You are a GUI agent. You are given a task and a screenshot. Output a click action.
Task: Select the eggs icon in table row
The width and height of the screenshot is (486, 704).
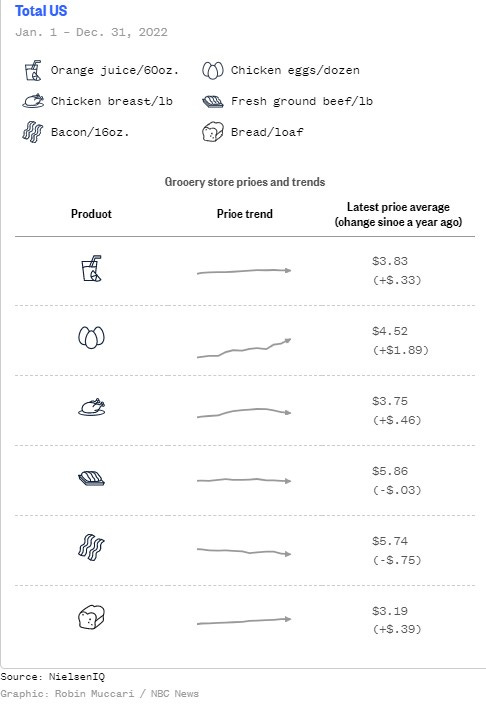tap(91, 337)
